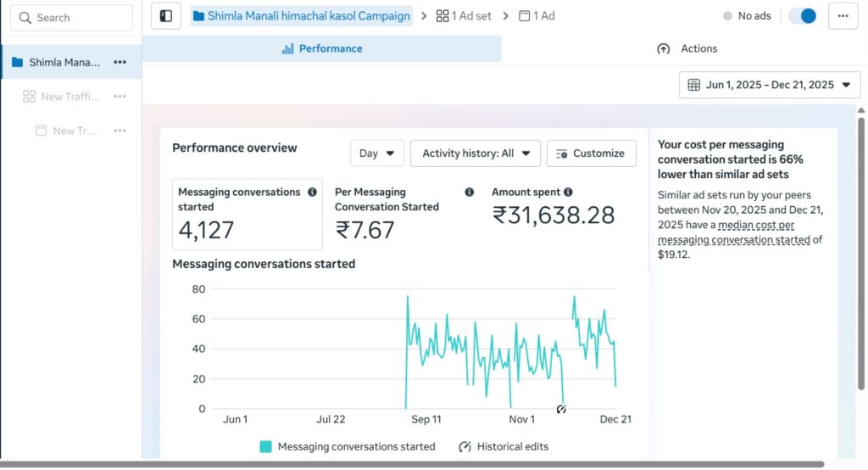Expand Activity history: All dropdown

[476, 154]
